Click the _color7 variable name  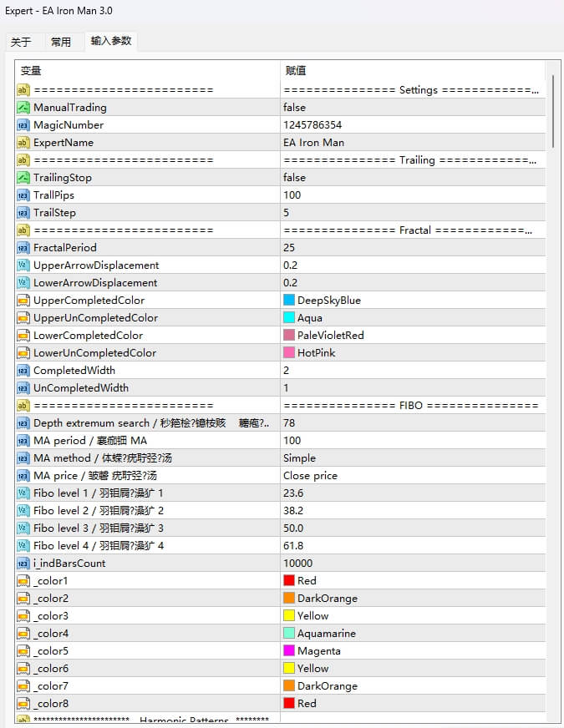click(x=51, y=686)
